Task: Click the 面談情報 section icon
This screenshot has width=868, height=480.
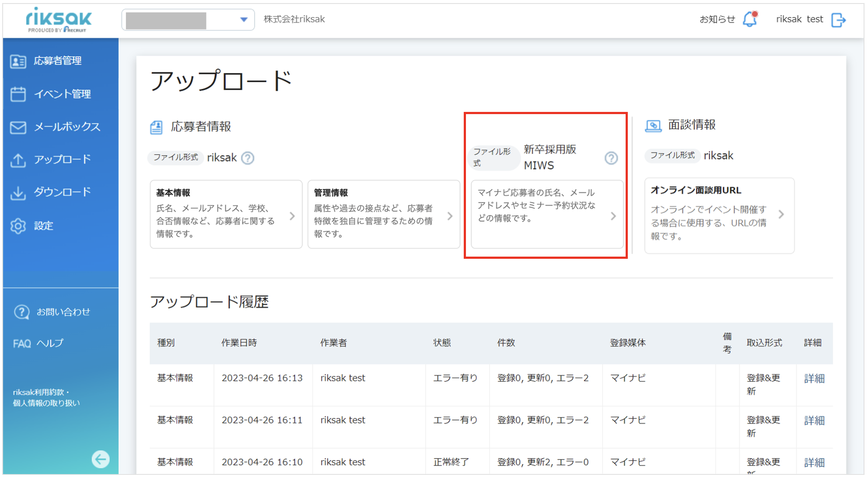Action: [x=653, y=126]
